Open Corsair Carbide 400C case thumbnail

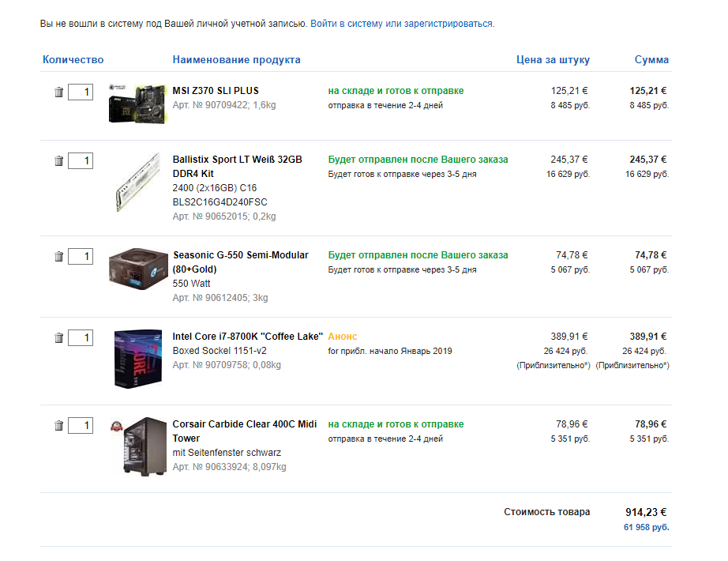(139, 446)
